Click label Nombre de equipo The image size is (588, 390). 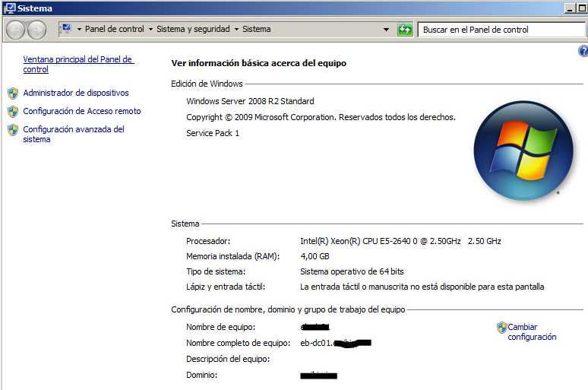(x=220, y=327)
